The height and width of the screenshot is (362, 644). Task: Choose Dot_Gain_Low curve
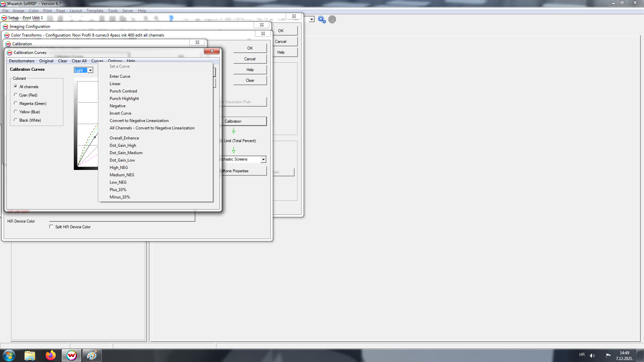click(156, 160)
